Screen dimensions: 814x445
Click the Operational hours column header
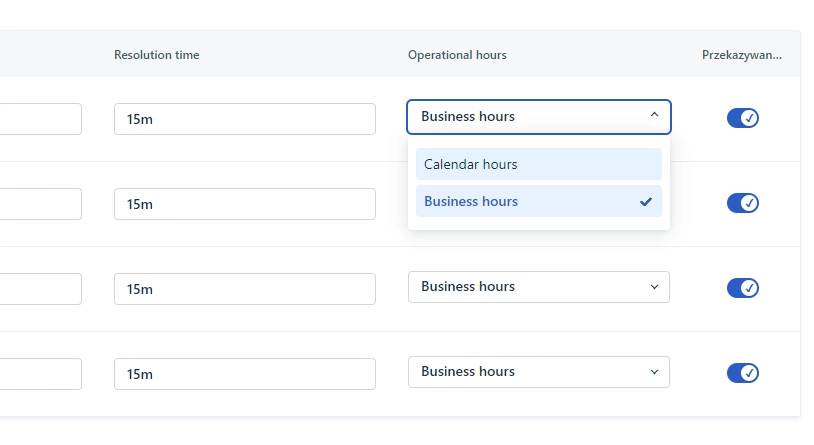pos(457,55)
